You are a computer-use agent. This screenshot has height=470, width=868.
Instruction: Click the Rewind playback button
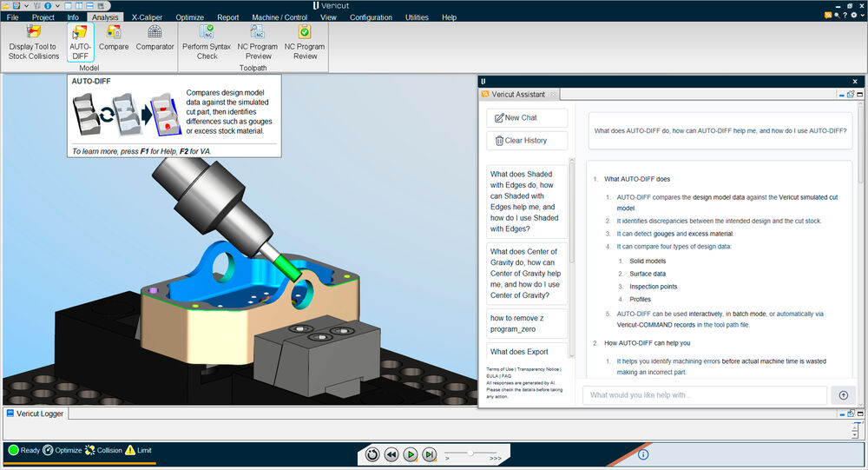(x=391, y=454)
